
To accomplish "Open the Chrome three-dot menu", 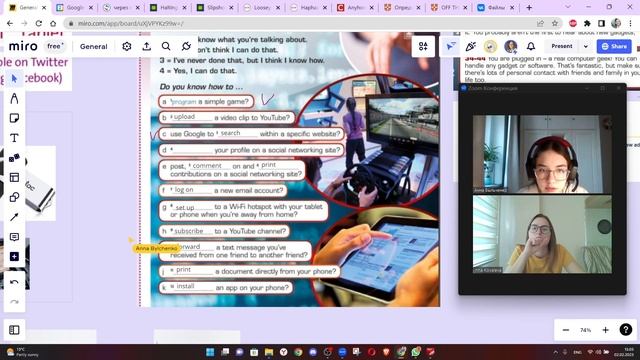I will pos(631,23).
